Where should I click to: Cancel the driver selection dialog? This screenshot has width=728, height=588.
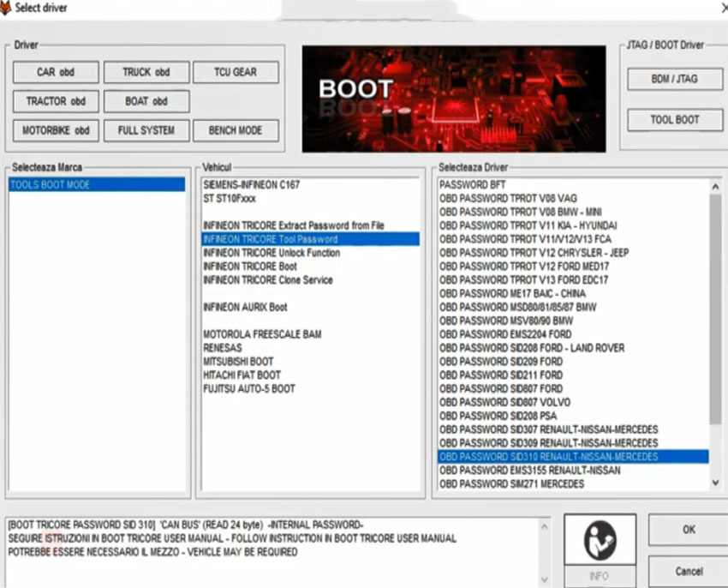click(x=688, y=571)
